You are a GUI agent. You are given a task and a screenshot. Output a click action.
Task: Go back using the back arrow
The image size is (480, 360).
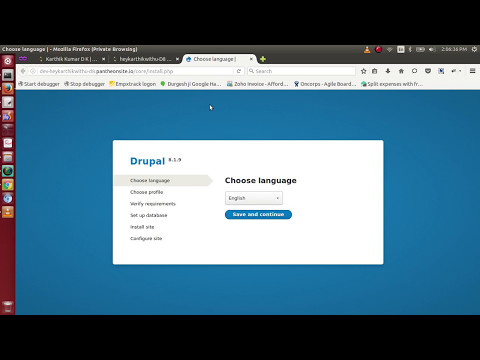coord(23,71)
